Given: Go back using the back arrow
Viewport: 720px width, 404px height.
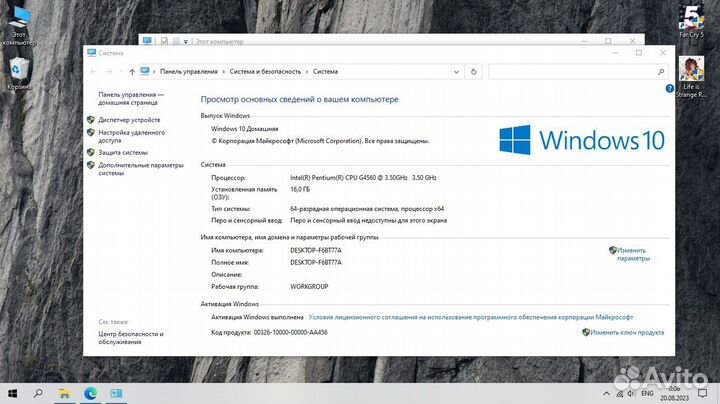Looking at the screenshot, I should [x=93, y=72].
